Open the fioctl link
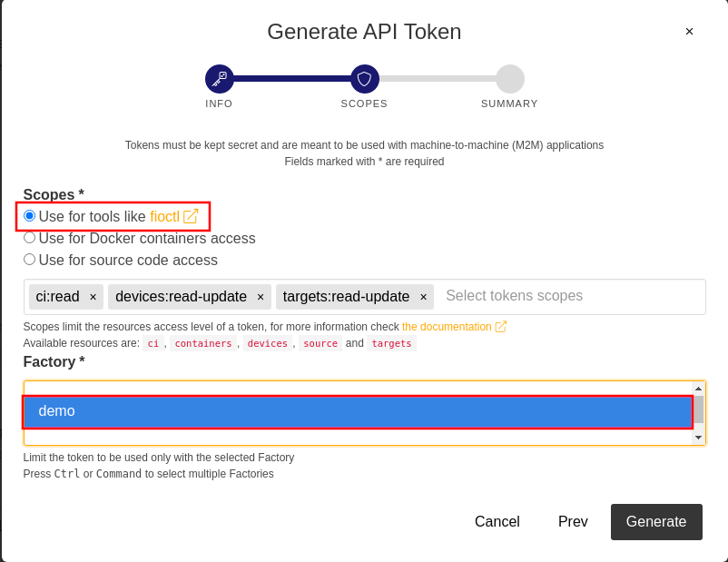The height and width of the screenshot is (562, 728). 164,217
